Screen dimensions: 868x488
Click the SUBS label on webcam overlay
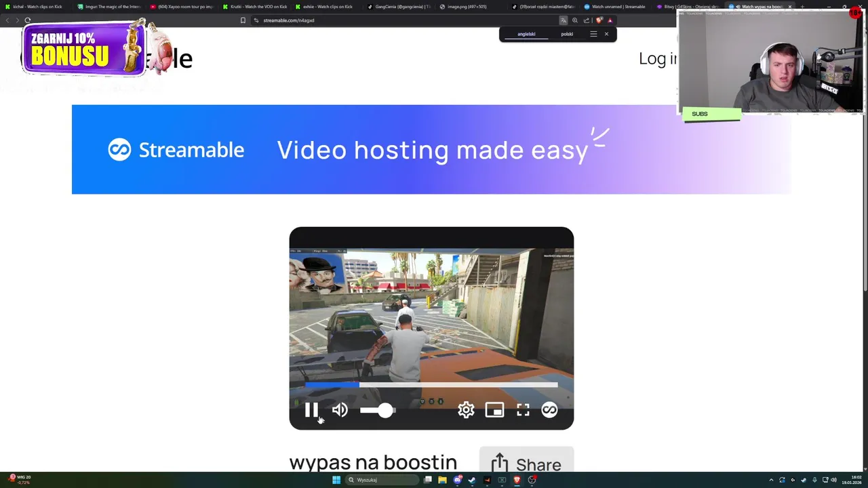pos(699,114)
